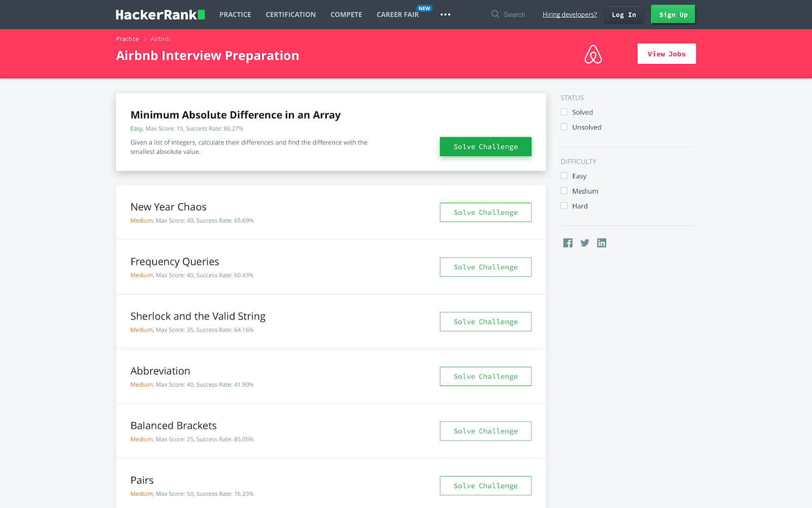Enable the Easy difficulty filter
This screenshot has height=508, width=812.
click(564, 176)
